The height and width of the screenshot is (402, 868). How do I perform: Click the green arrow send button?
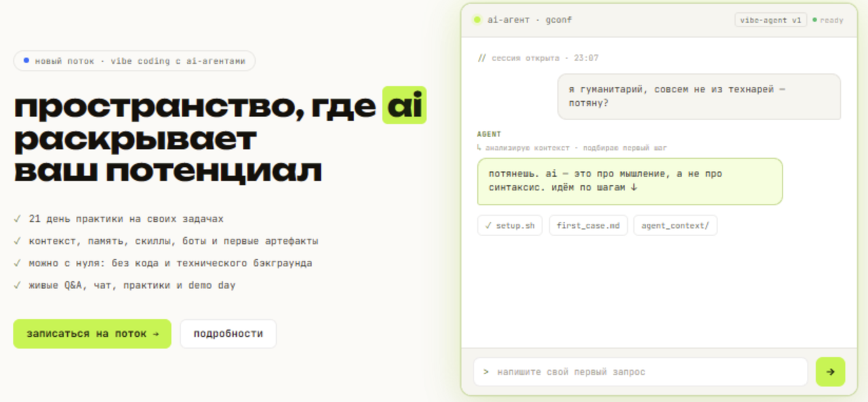click(x=830, y=371)
